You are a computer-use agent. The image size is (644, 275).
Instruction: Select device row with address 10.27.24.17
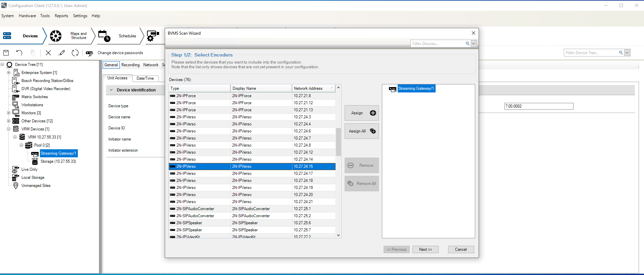coord(252,173)
